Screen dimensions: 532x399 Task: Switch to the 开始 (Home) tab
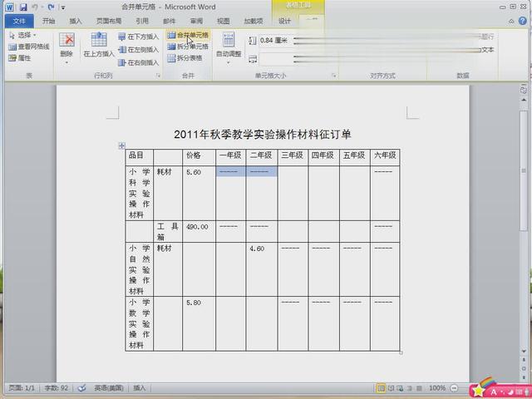(x=48, y=21)
